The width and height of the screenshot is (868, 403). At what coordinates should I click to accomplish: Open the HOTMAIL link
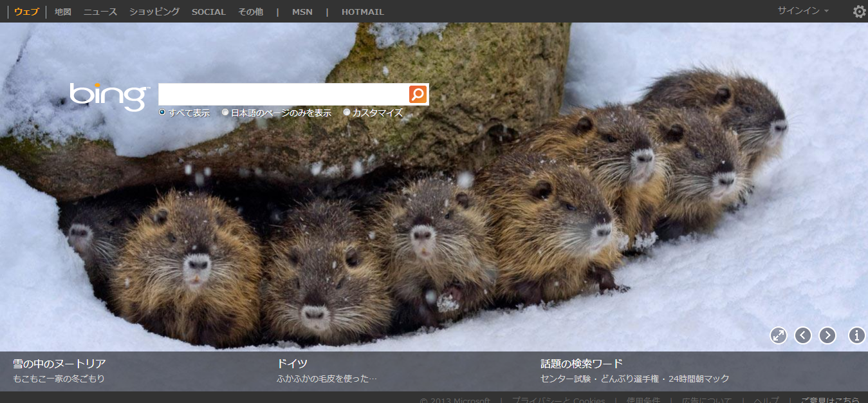tap(362, 12)
